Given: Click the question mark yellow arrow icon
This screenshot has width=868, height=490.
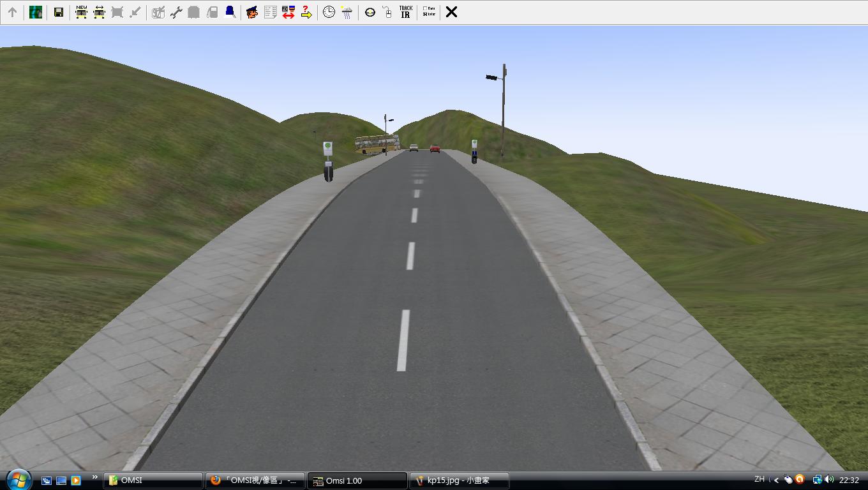Looking at the screenshot, I should (x=306, y=12).
